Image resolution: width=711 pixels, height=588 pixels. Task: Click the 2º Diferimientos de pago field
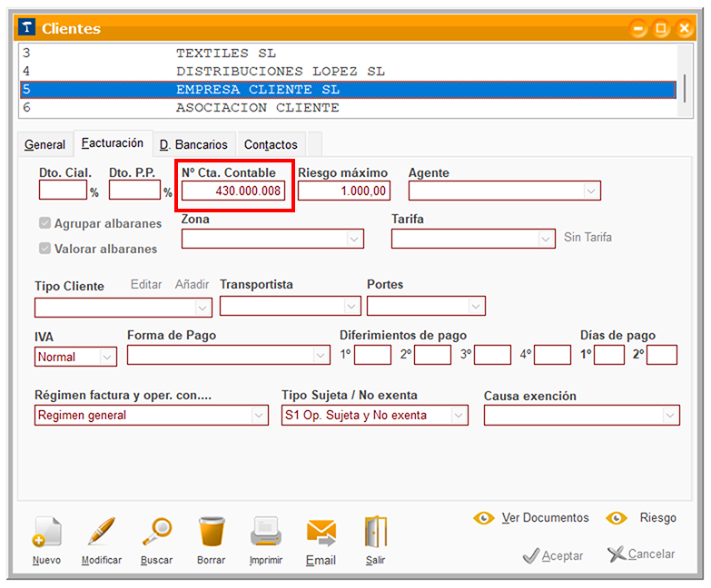coord(432,355)
